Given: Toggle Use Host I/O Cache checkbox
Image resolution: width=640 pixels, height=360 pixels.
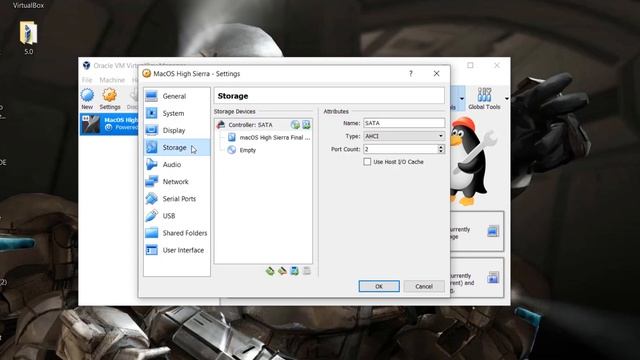Looking at the screenshot, I should [367, 162].
